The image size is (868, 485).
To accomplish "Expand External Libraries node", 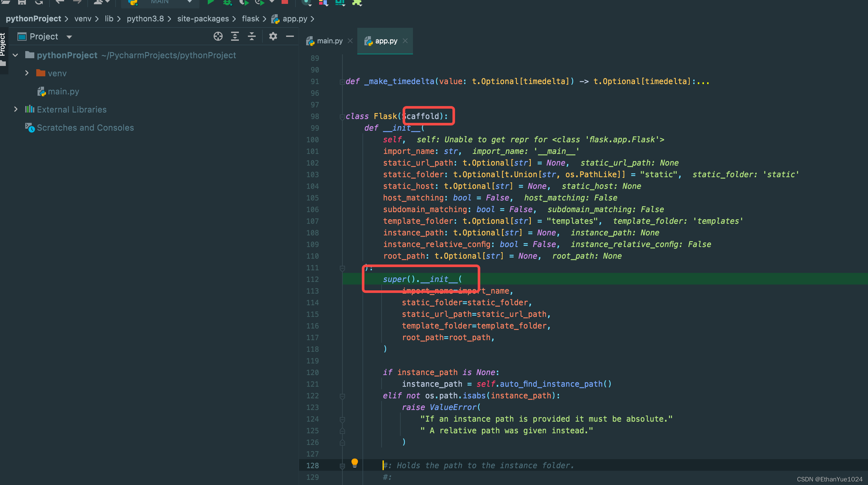I will (x=16, y=109).
